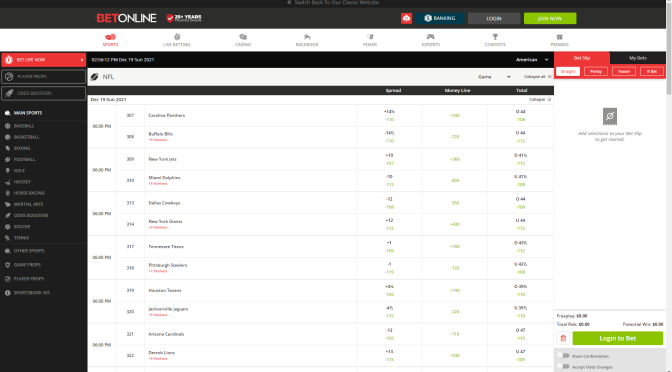
Task: Open the Promos gift icon
Action: (559, 37)
